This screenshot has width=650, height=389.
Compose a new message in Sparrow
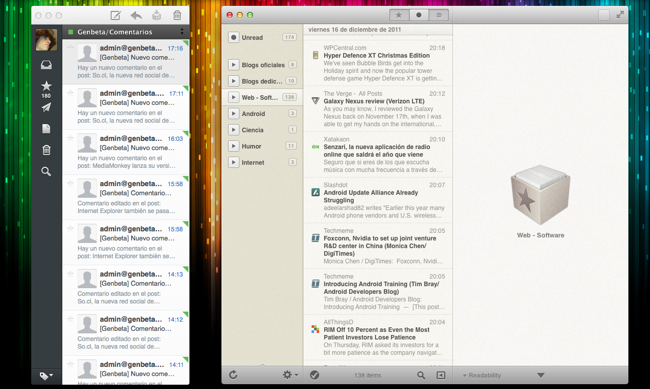click(115, 16)
